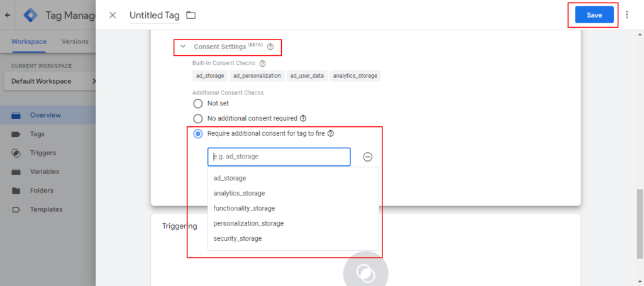644x286 pixels.
Task: Select No additional consent required option
Action: click(x=198, y=118)
